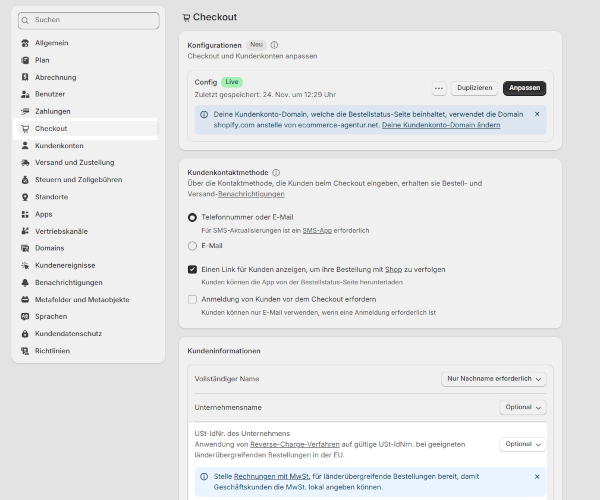The width and height of the screenshot is (600, 500).
Task: Click the Zahlungen payments icon
Action: coord(24,111)
